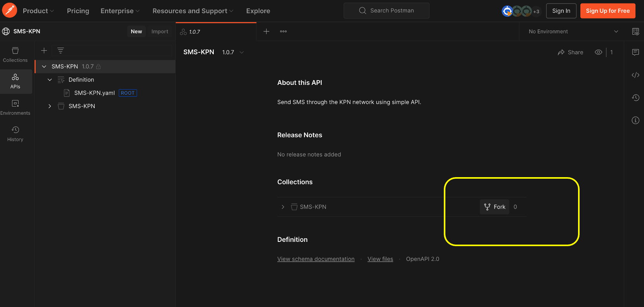Click the ROOT badge

click(x=128, y=93)
